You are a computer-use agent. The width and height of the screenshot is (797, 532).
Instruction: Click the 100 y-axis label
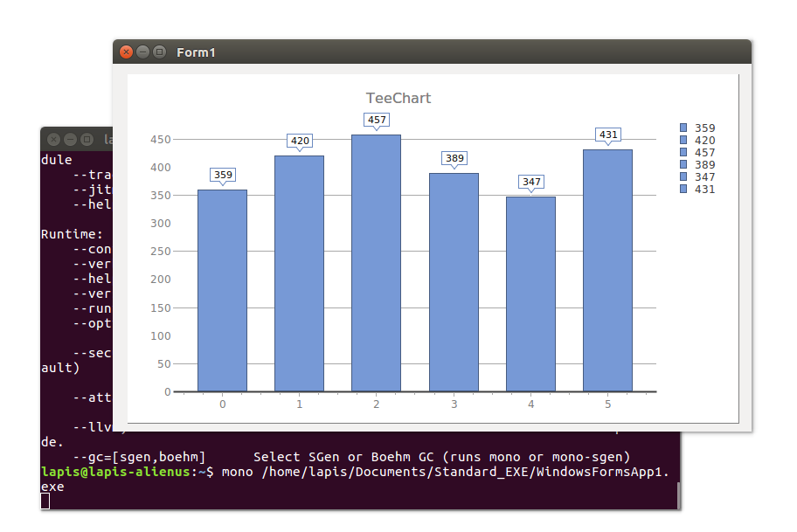pyautogui.click(x=161, y=335)
